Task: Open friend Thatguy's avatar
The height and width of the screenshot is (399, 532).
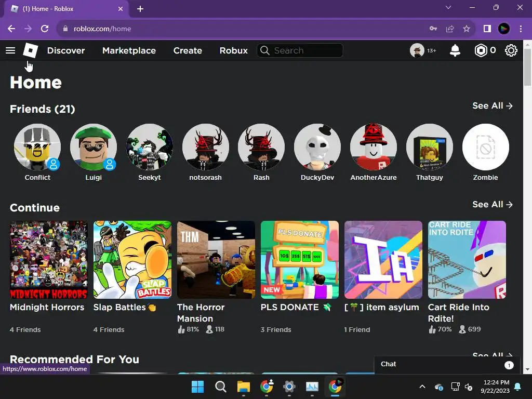Action: (x=430, y=147)
